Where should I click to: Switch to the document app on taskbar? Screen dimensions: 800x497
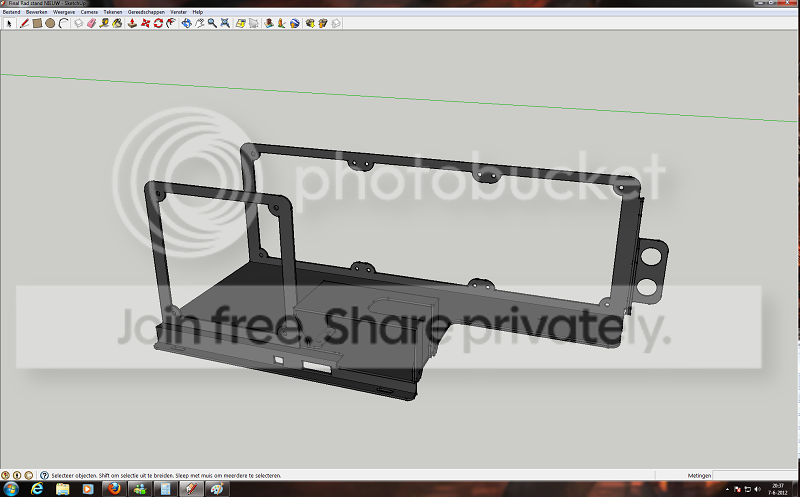coord(165,489)
